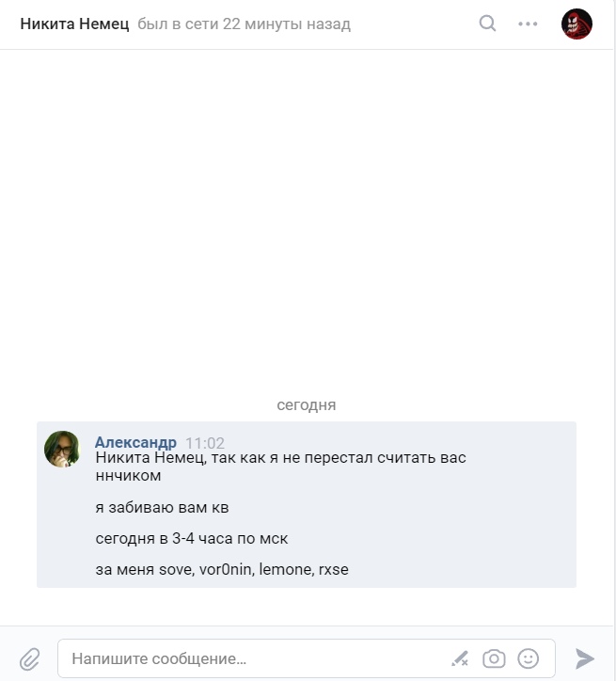Open the chat avatar in the header

577,24
